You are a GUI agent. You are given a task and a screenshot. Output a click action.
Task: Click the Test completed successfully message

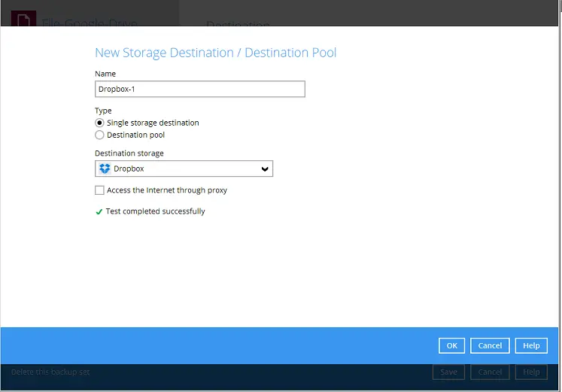[x=155, y=211]
